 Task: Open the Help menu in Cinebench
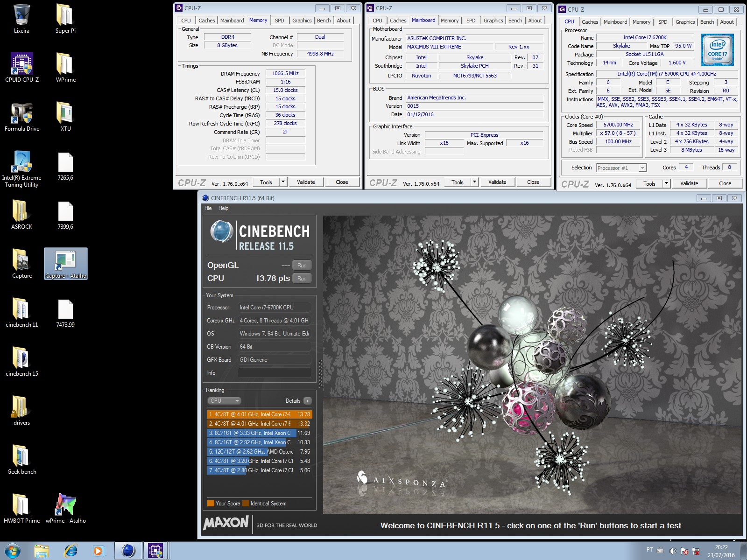[223, 208]
